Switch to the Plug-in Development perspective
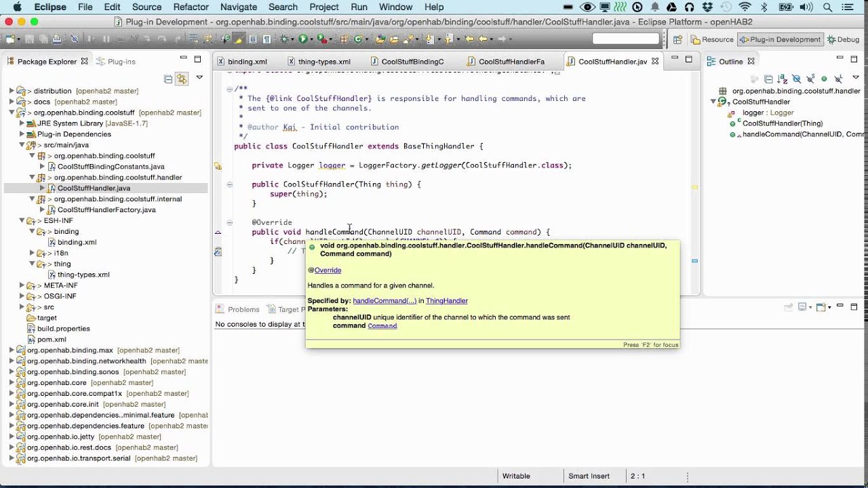Screen dimensions: 868x488 [x=780, y=39]
